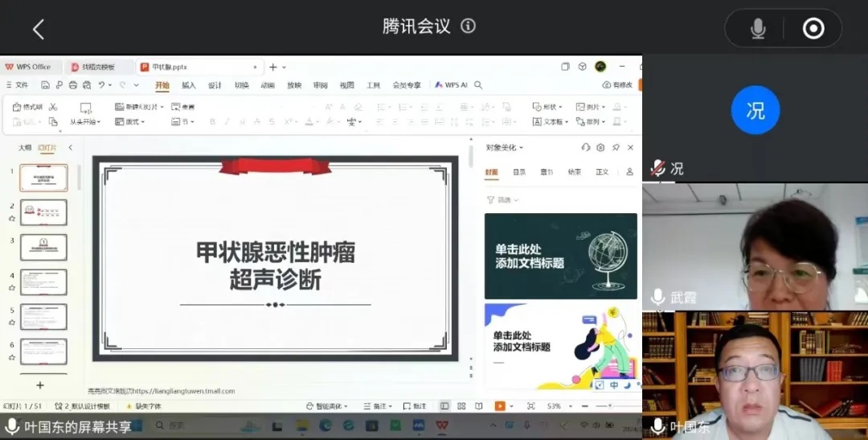Click the headset support icon in panel
Screen dimensions: 868x440
pos(586,147)
